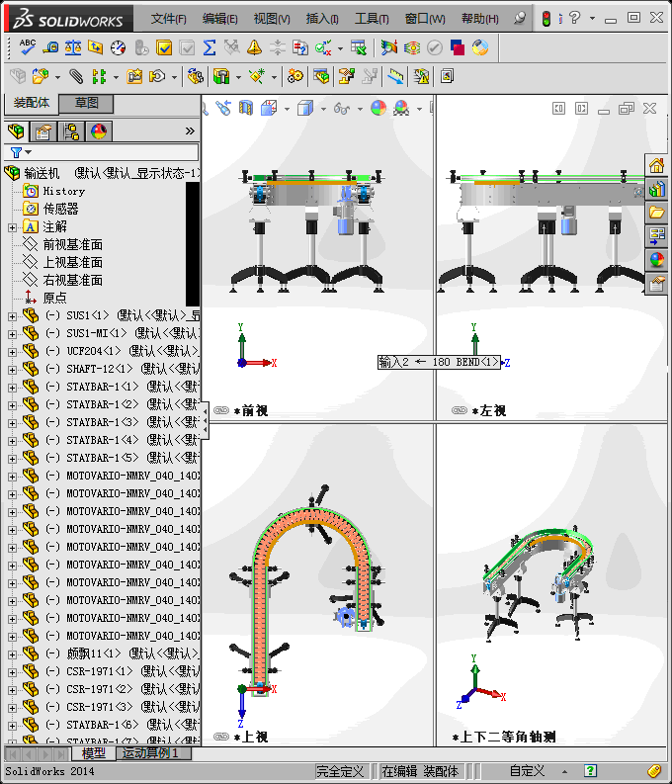The width and height of the screenshot is (672, 784).
Task: Open the DisplayManager color sphere tab
Action: pos(99,131)
